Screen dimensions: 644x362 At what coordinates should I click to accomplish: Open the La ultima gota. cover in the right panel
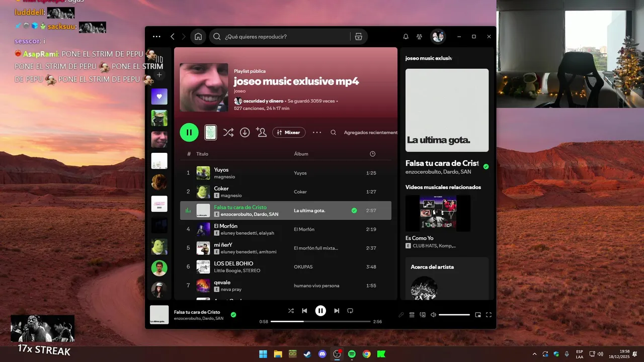point(447,110)
